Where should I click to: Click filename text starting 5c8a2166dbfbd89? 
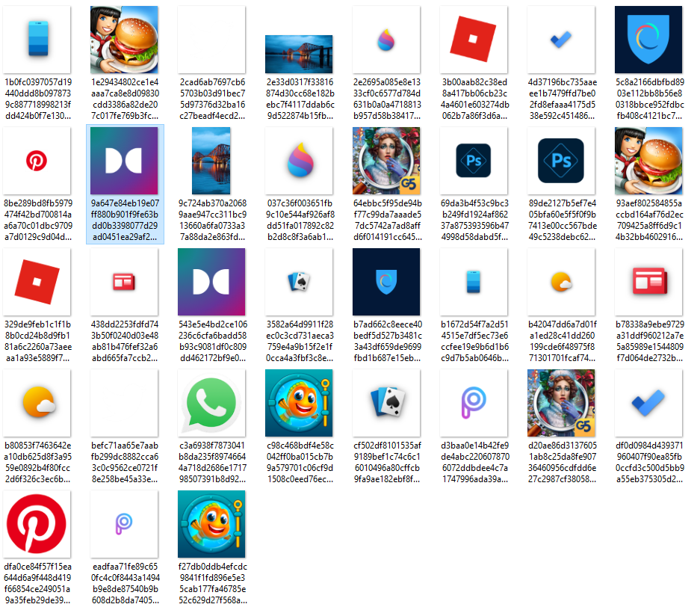coord(649,99)
